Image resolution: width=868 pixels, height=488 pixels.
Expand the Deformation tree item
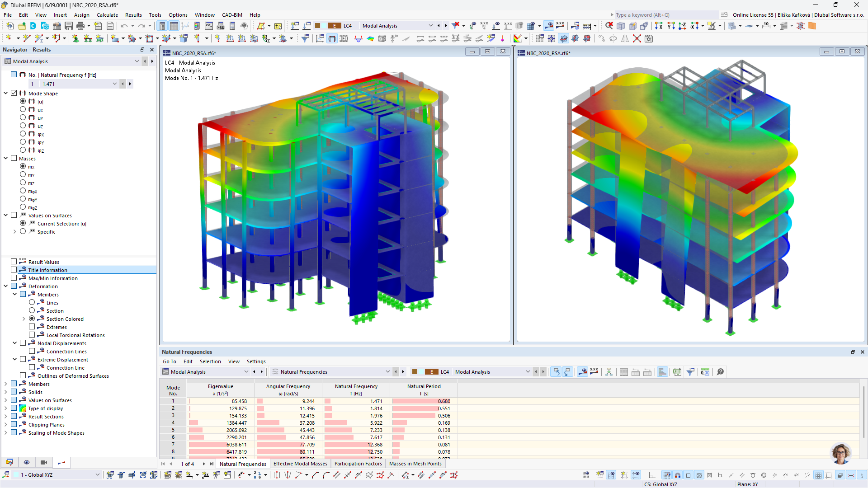click(x=5, y=286)
